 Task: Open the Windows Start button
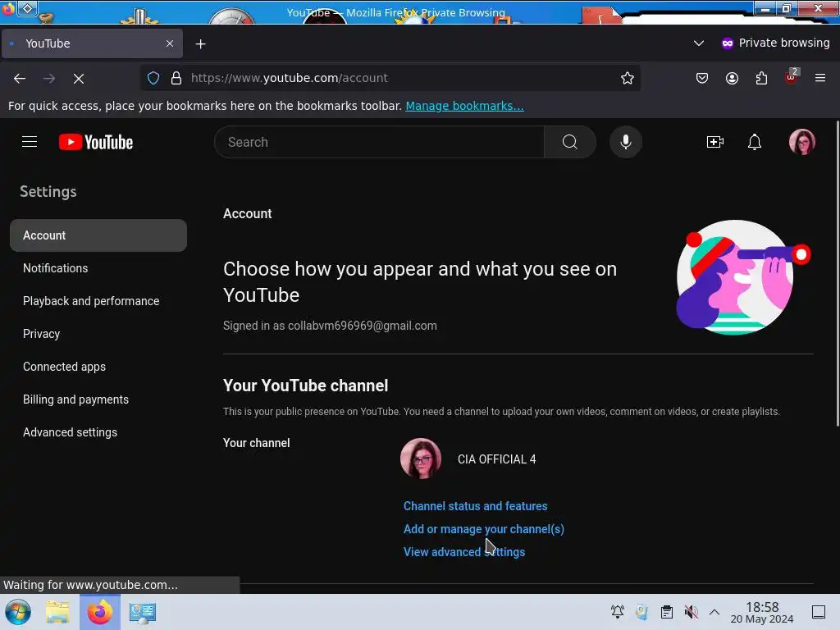tap(18, 612)
